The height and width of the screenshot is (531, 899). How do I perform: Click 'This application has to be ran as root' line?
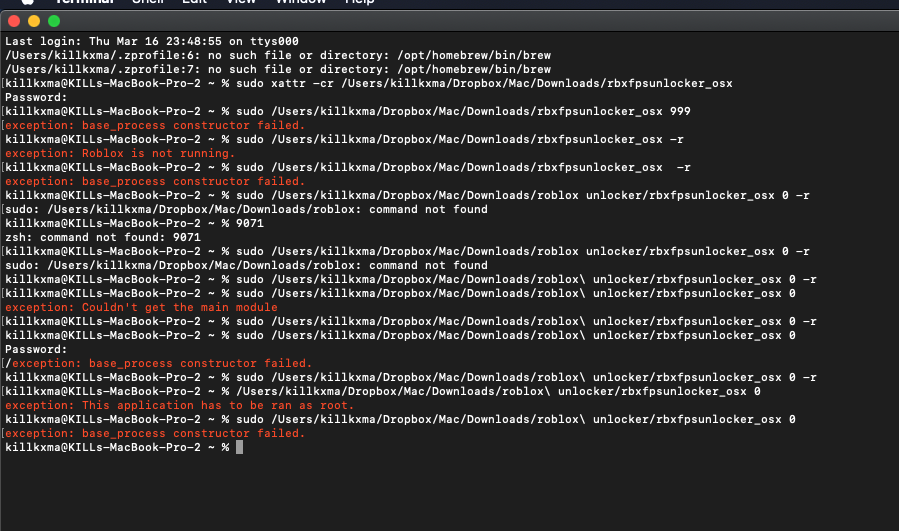[179, 405]
